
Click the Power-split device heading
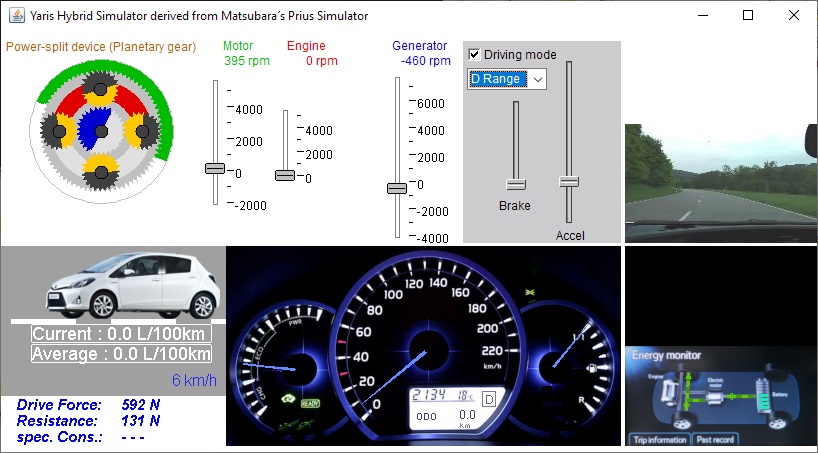coord(101,47)
